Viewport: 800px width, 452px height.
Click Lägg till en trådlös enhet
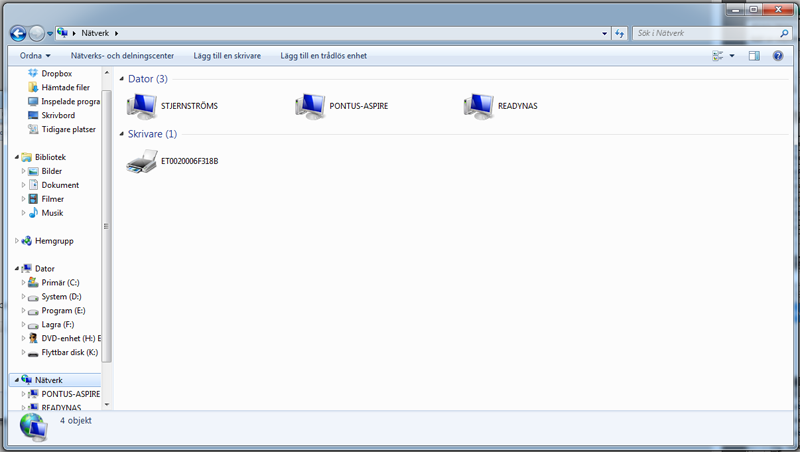point(323,56)
